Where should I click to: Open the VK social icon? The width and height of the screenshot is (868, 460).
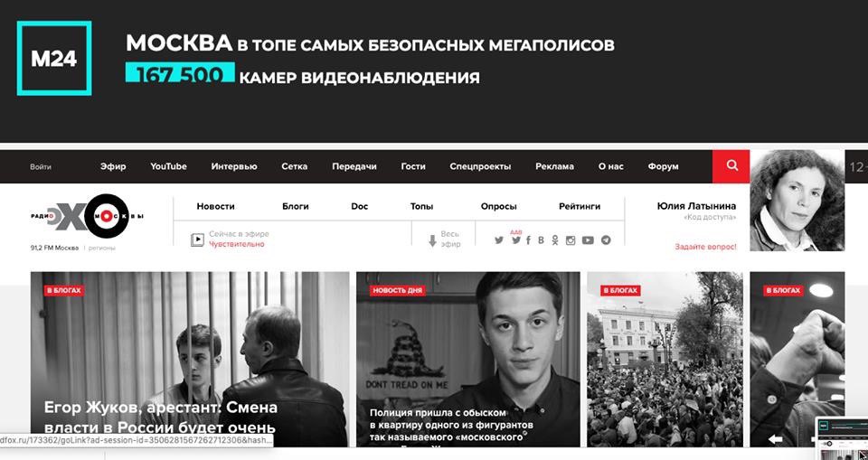pos(541,240)
